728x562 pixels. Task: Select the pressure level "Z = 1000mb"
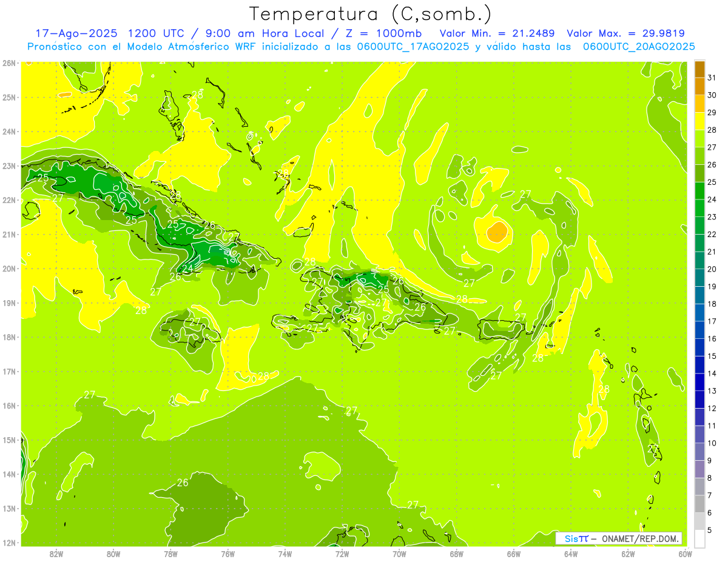[382, 33]
